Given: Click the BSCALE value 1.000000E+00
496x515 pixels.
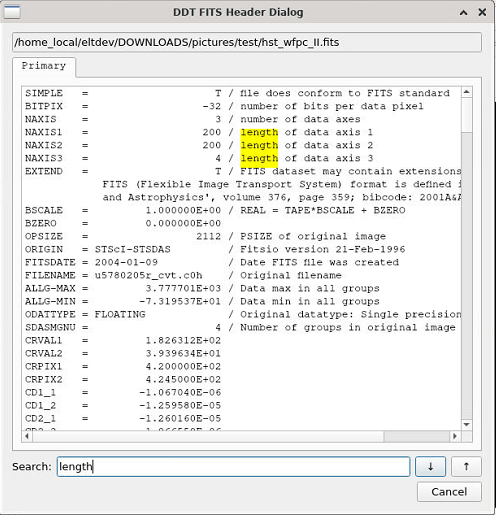Looking at the screenshot, I should [183, 210].
